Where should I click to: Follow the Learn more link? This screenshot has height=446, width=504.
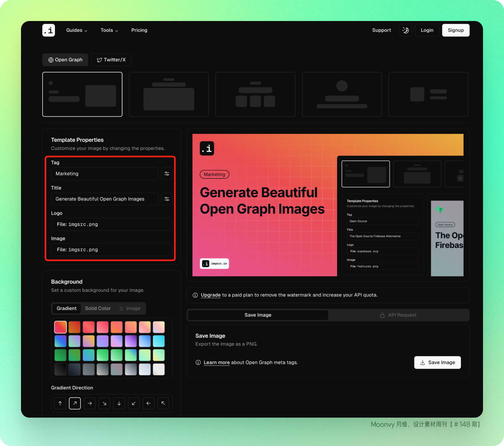click(x=217, y=363)
